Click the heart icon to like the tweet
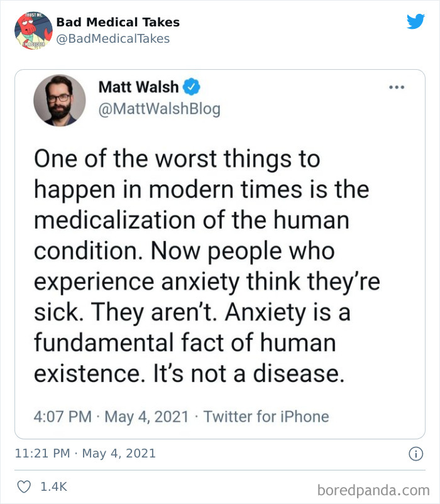Image resolution: width=440 pixels, height=504 pixels. (x=25, y=485)
